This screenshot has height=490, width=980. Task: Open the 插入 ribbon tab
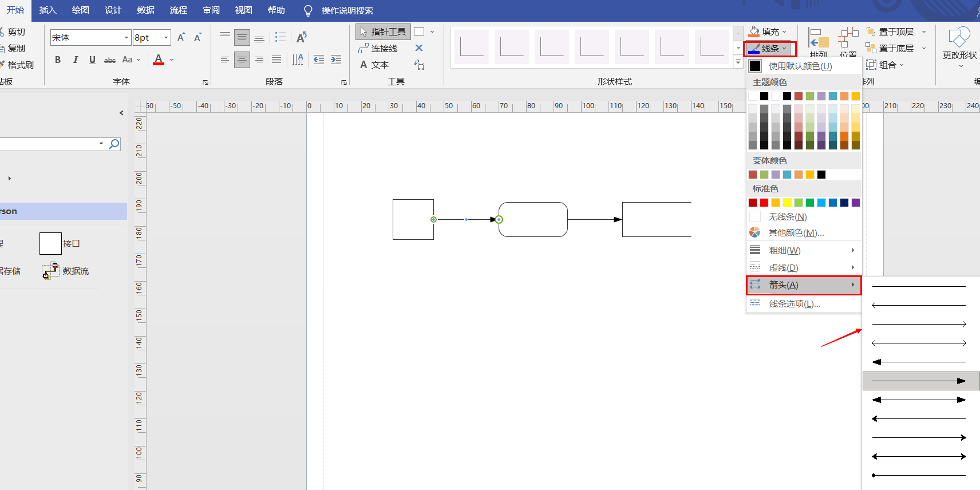pyautogui.click(x=48, y=10)
